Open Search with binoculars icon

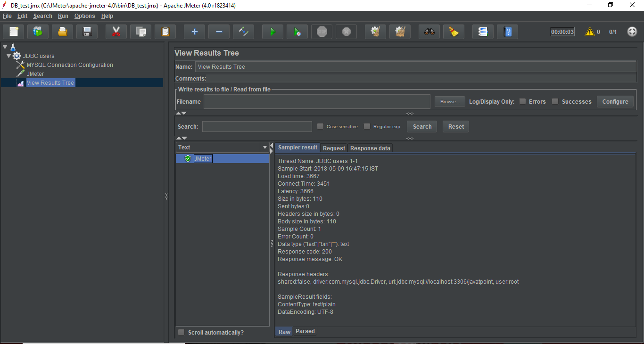click(x=429, y=32)
